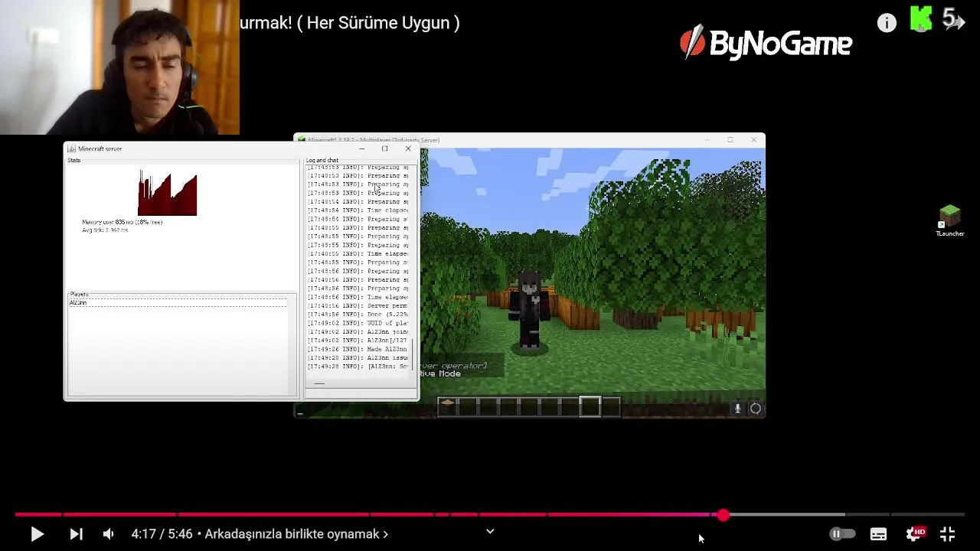Close the Minecraft server window
Image resolution: width=980 pixels, height=551 pixels.
tap(407, 148)
